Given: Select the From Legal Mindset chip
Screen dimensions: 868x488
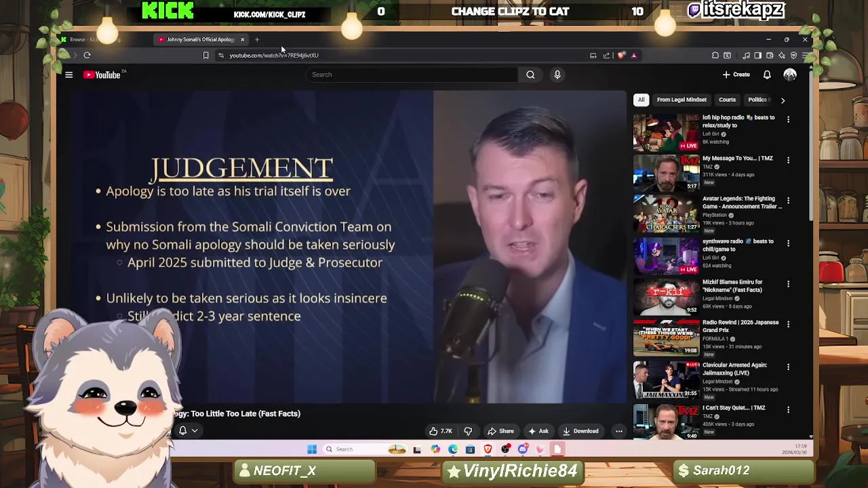Looking at the screenshot, I should pyautogui.click(x=682, y=100).
